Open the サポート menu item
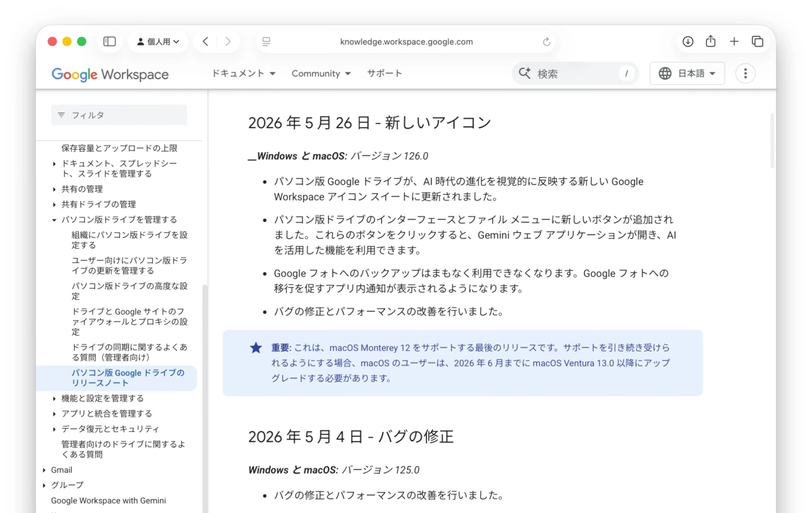 coord(384,74)
